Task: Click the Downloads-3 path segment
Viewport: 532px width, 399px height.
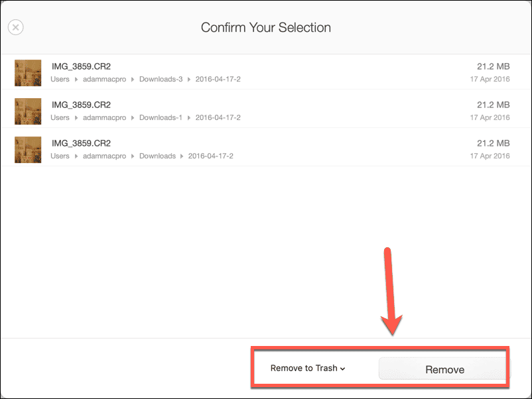Action: click(x=161, y=80)
